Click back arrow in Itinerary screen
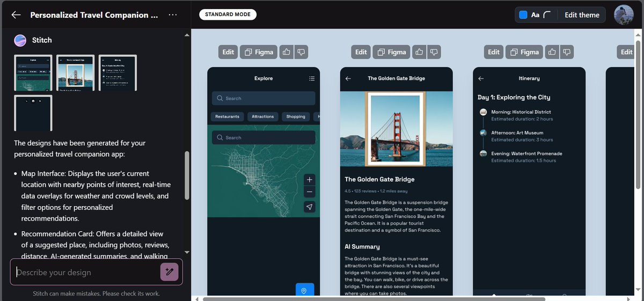Image resolution: width=644 pixels, height=301 pixels. point(481,78)
